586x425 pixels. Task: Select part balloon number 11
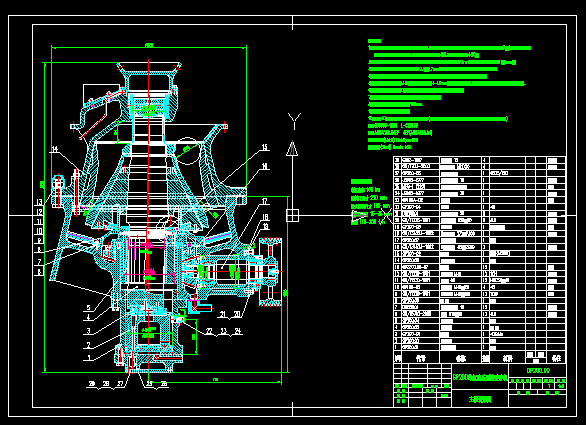[39, 222]
